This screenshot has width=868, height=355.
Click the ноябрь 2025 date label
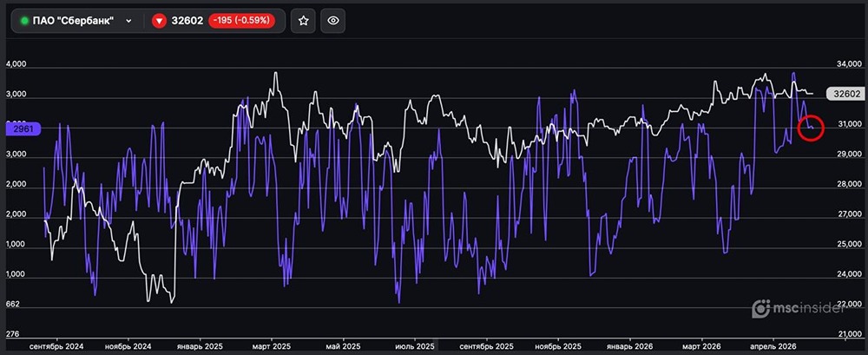point(558,346)
